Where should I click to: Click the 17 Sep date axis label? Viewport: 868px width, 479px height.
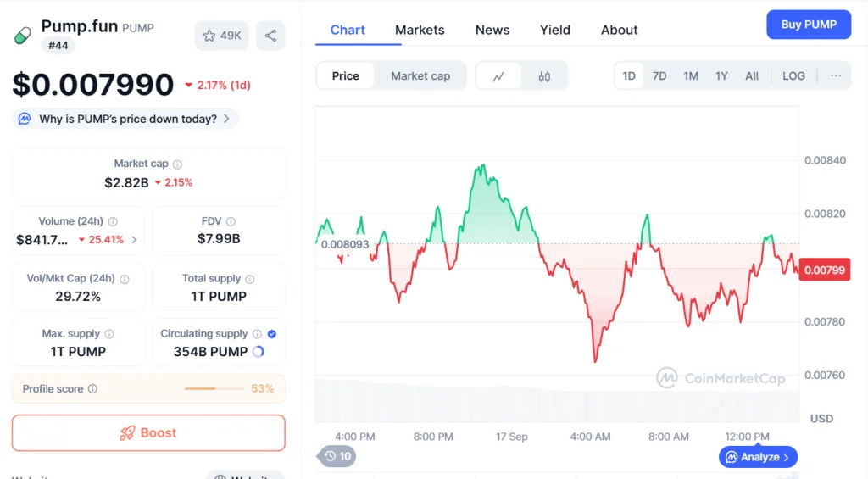point(511,437)
